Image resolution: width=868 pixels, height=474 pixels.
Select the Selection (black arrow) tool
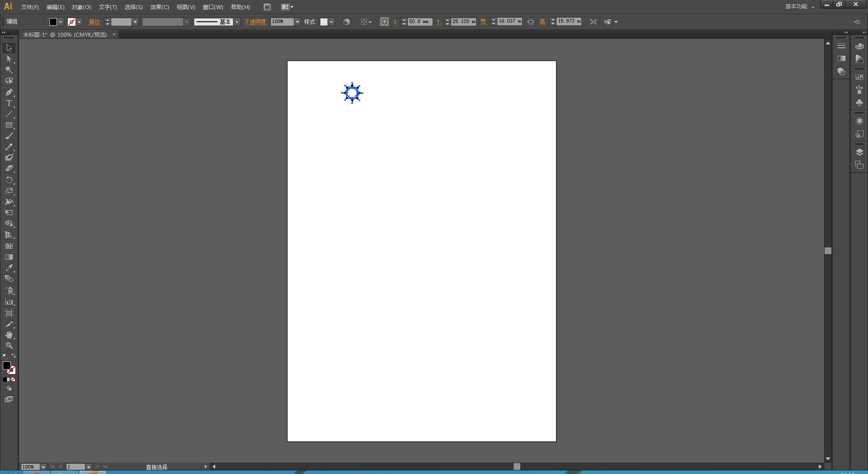(x=9, y=48)
